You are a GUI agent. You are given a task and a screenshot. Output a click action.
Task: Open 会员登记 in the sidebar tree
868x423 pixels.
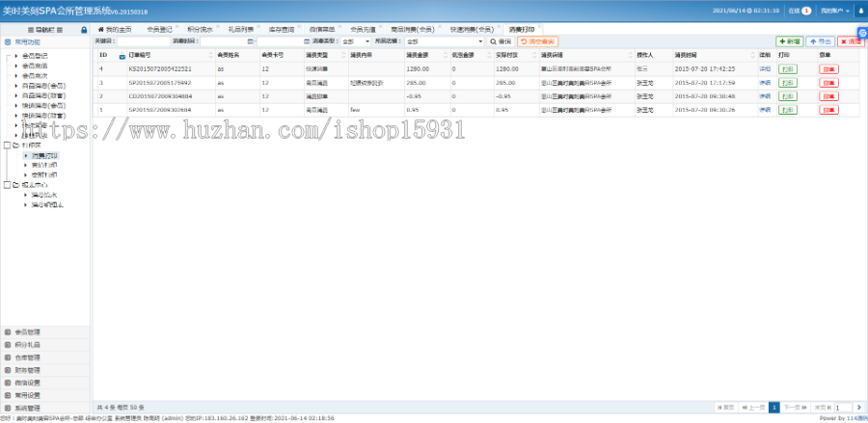(x=35, y=56)
